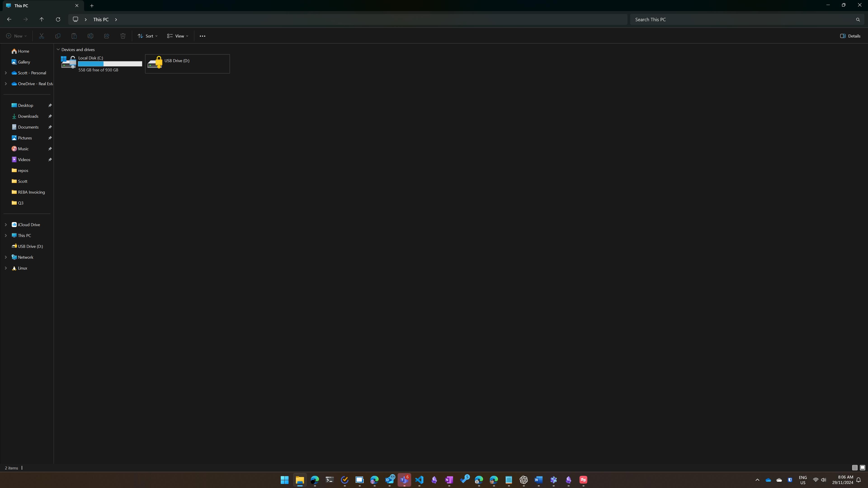This screenshot has width=868, height=488.
Task: Open Gallery from navigation pane
Action: (x=24, y=62)
